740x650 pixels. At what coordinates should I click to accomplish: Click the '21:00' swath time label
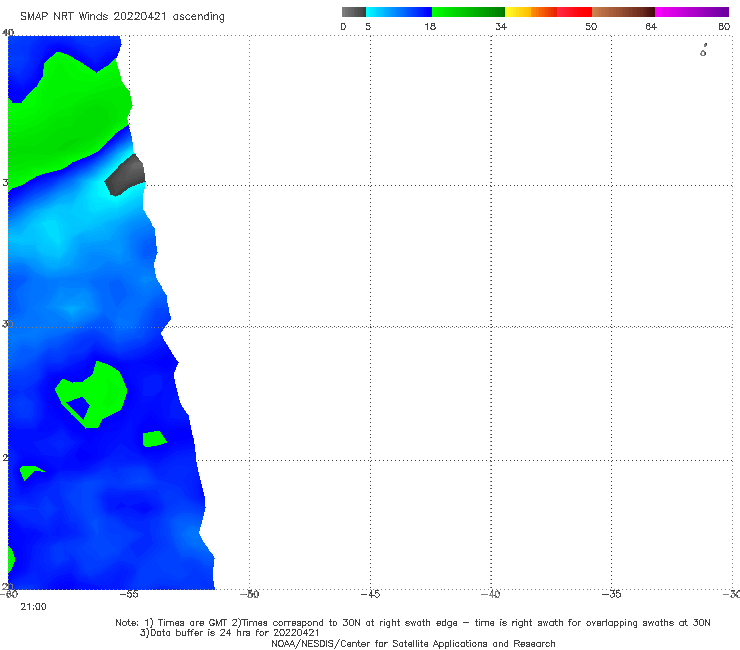click(x=34, y=607)
